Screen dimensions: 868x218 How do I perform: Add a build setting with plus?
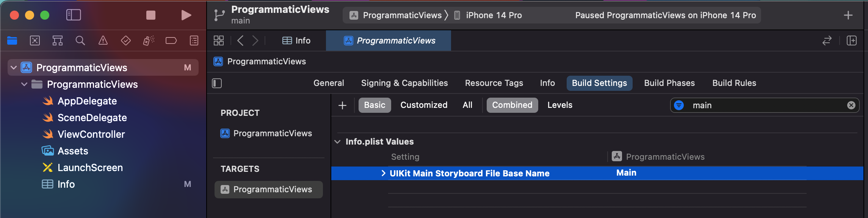pos(342,105)
